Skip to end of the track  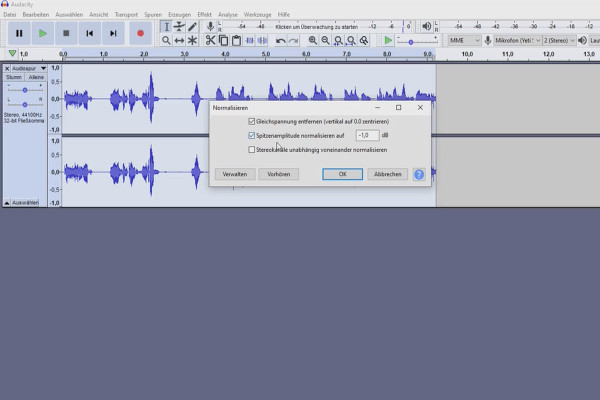(x=113, y=33)
